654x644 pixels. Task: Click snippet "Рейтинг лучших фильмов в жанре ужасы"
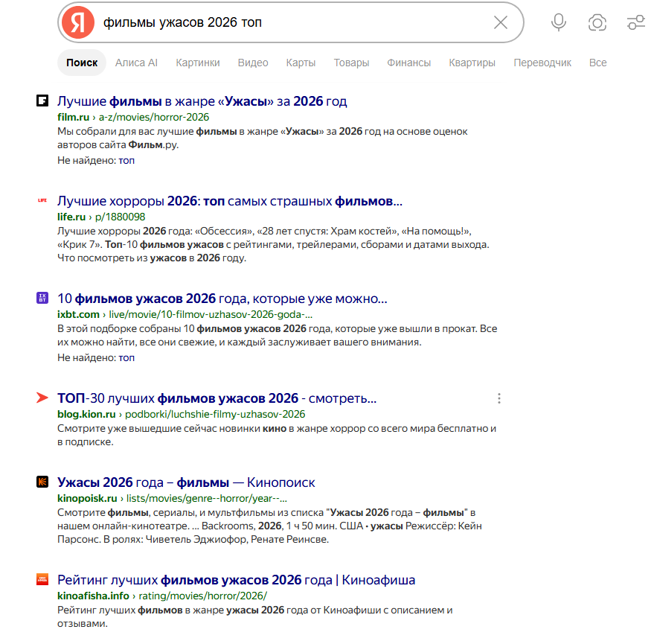[255, 617]
